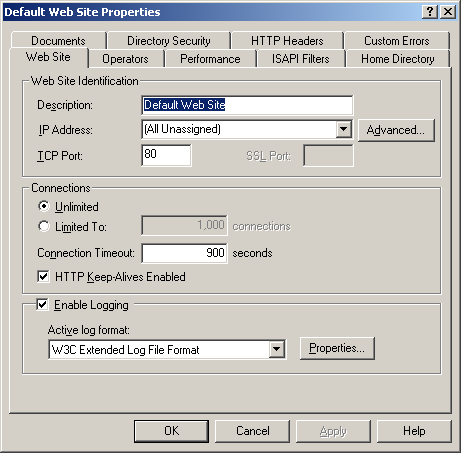Screen dimensions: 461x453
Task: Open the Active log format dropdown
Action: click(x=277, y=349)
